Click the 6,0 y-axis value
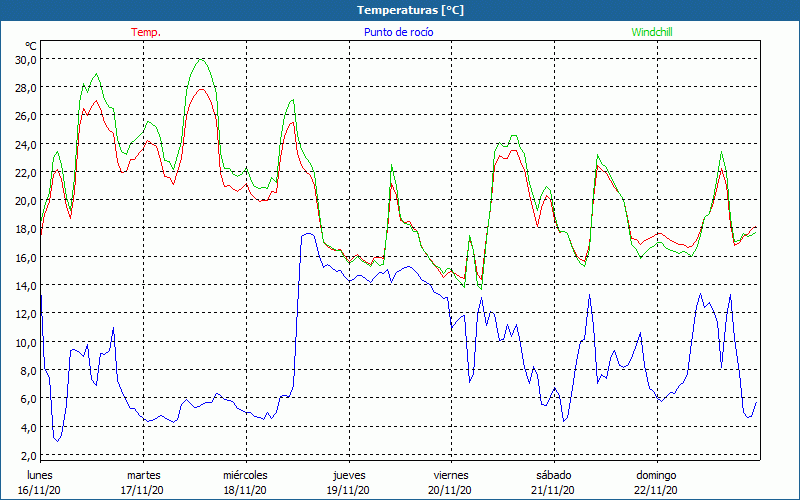The height and width of the screenshot is (500, 800). click(x=28, y=398)
